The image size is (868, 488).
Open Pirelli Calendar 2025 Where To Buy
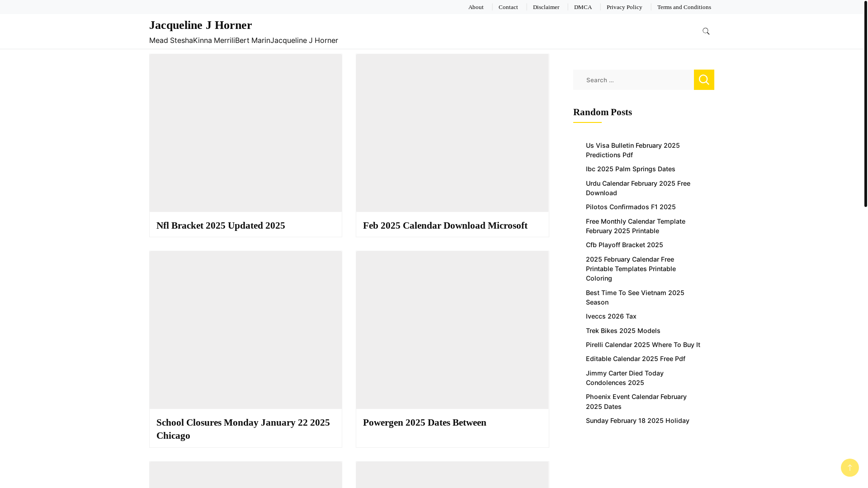(643, 345)
